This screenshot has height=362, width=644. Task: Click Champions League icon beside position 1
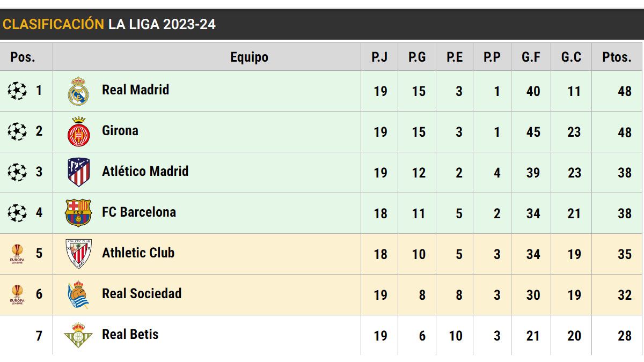click(x=17, y=91)
